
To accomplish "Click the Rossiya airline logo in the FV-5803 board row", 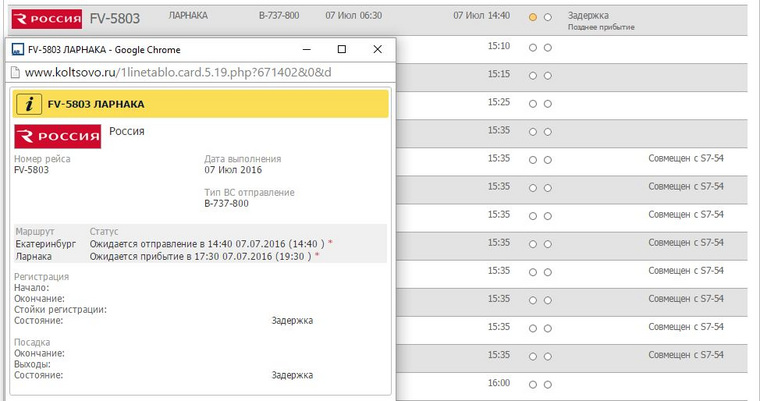I will coord(47,19).
